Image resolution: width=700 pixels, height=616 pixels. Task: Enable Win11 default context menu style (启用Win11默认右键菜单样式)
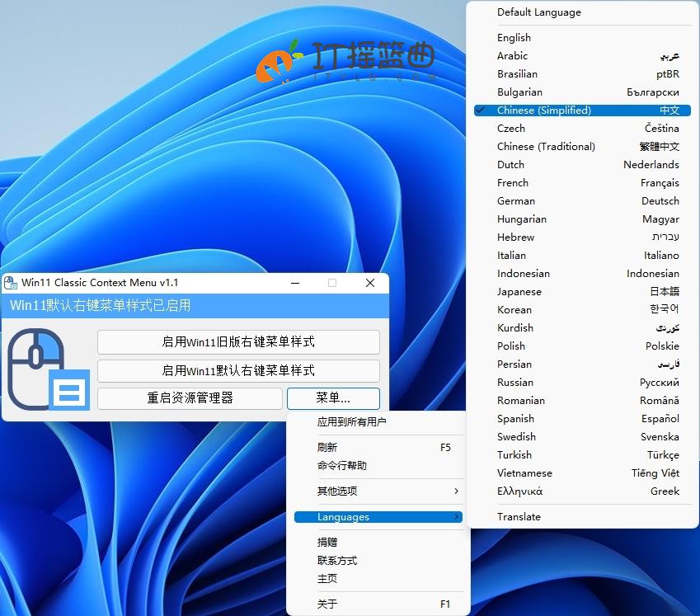(238, 369)
